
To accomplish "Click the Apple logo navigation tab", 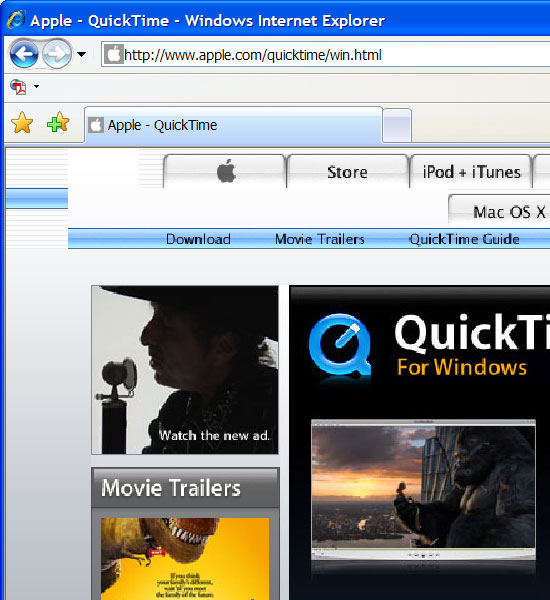I will 225,171.
